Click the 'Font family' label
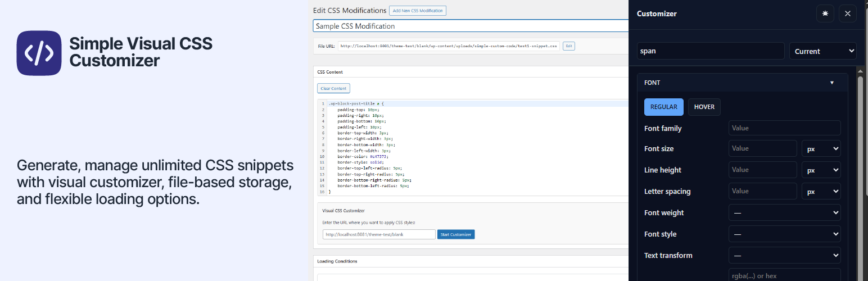The width and height of the screenshot is (868, 281). point(663,128)
